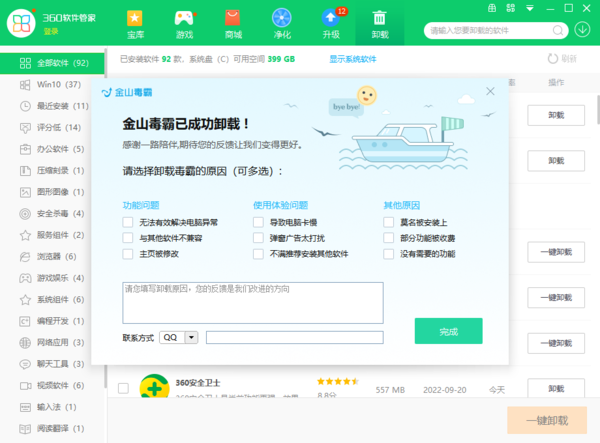Click the 系统组件 star icon
Image resolution: width=600 pixels, height=443 pixels.
click(25, 300)
